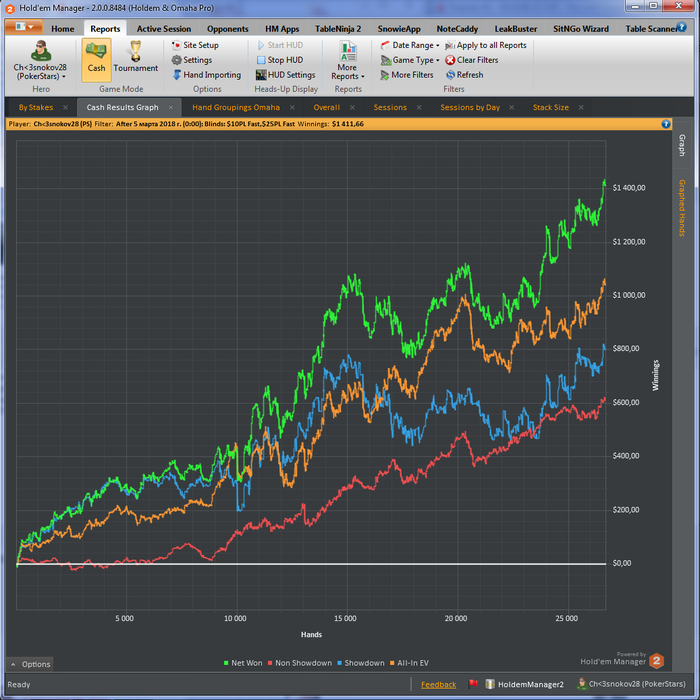Screen dimensions: 700x700
Task: Click the Winnings $1 411,66 filter text
Action: 330,124
